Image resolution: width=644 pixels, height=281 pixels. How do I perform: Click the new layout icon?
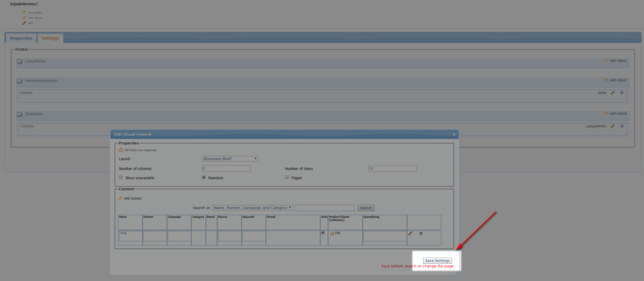point(24,18)
